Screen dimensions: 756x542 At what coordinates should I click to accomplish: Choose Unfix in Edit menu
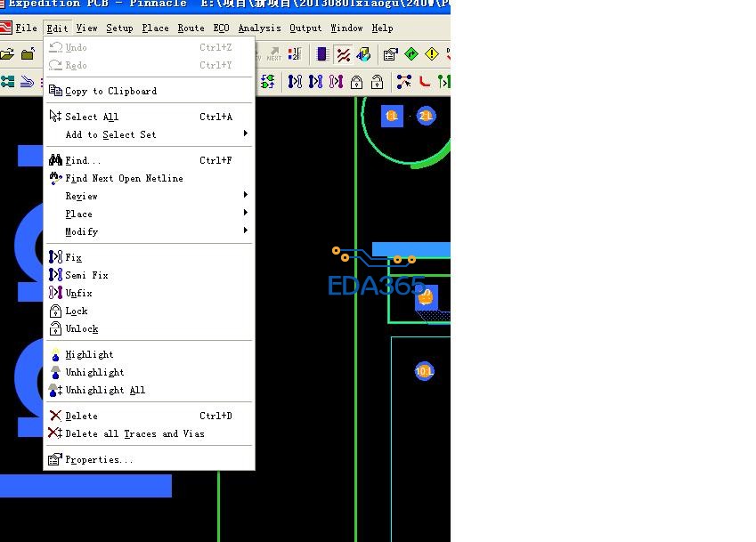point(149,293)
